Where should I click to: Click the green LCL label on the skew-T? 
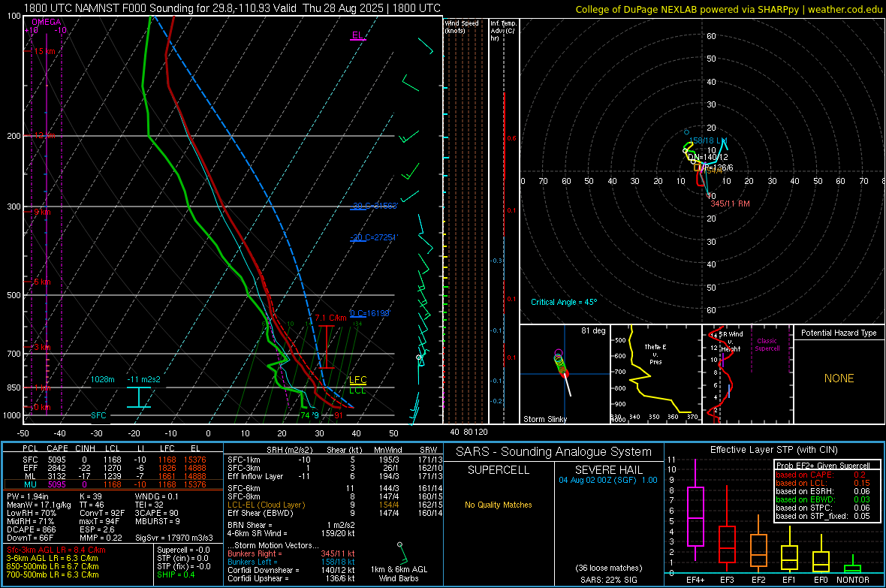(x=357, y=390)
